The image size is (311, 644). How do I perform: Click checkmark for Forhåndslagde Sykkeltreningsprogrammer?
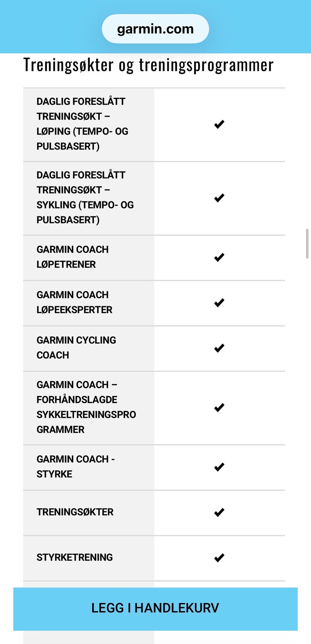coord(219,407)
